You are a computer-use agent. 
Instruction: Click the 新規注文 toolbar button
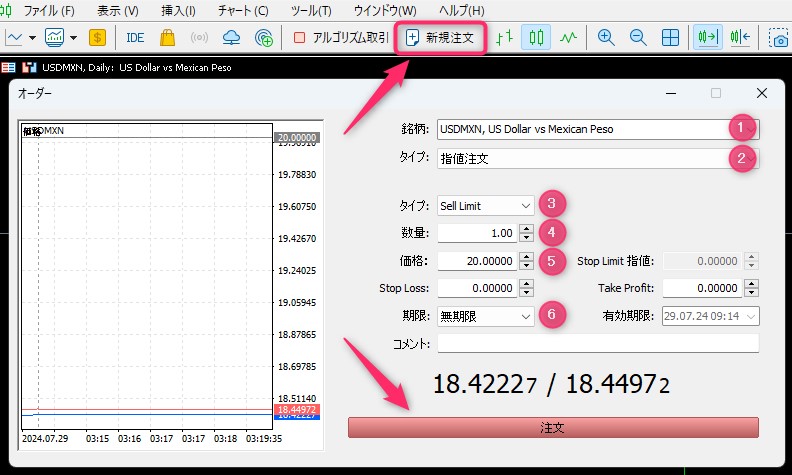click(440, 37)
